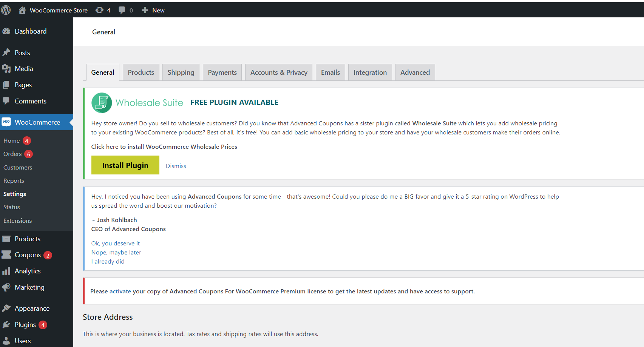Select the Dashboard icon in sidebar
The image size is (644, 347).
7,31
